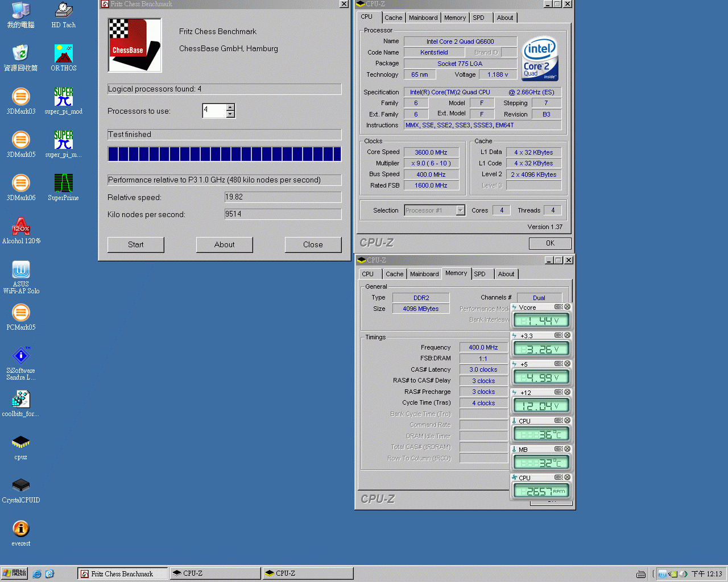Click the memory Size 4096 MBytes value
This screenshot has width=728, height=582.
(x=421, y=309)
